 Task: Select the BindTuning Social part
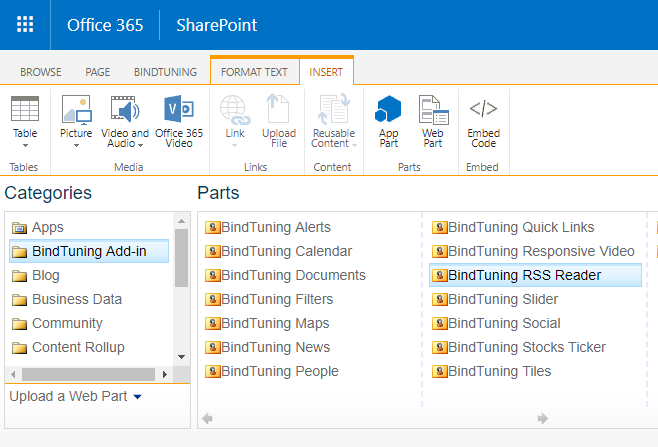(496, 323)
